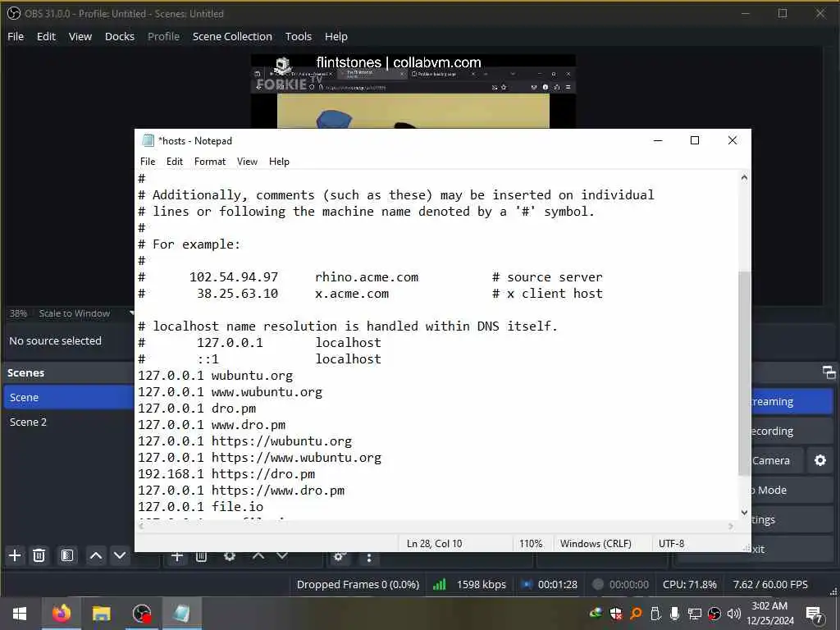Click the '127.0.0.1 file.io' line in Notepad
This screenshot has width=840, height=630.
coord(200,507)
